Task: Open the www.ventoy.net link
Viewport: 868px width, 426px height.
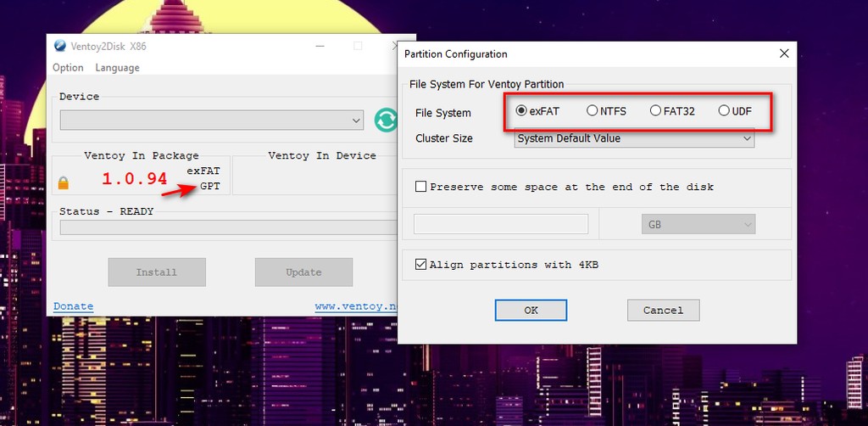Action: pyautogui.click(x=357, y=306)
